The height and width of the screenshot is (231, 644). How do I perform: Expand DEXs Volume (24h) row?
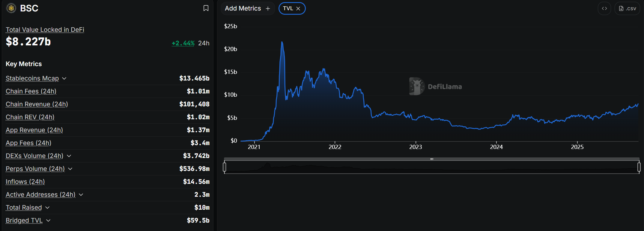(69, 156)
